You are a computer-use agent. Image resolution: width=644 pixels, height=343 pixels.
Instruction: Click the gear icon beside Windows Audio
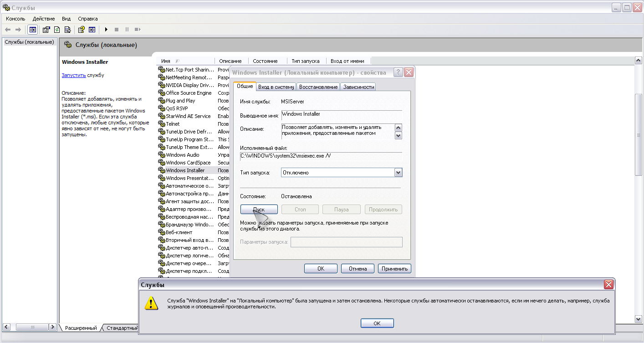click(161, 155)
